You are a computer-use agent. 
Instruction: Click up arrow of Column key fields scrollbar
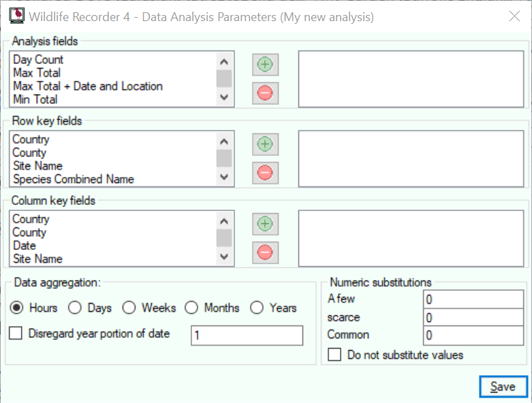coord(224,221)
